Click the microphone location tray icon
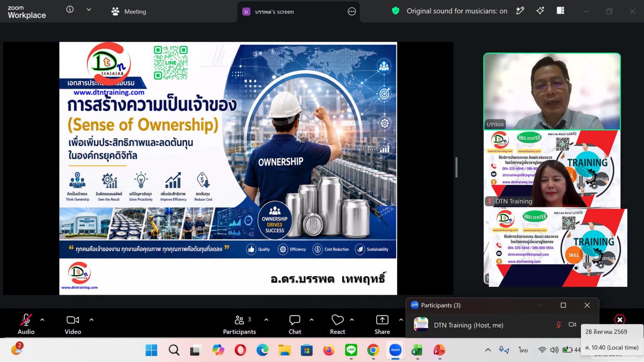 [x=504, y=350]
